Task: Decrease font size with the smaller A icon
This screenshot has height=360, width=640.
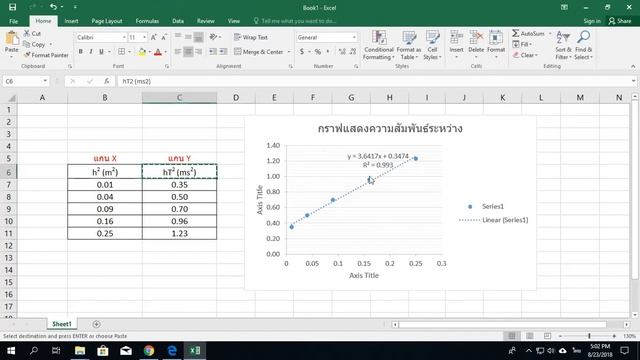Action: pos(164,37)
